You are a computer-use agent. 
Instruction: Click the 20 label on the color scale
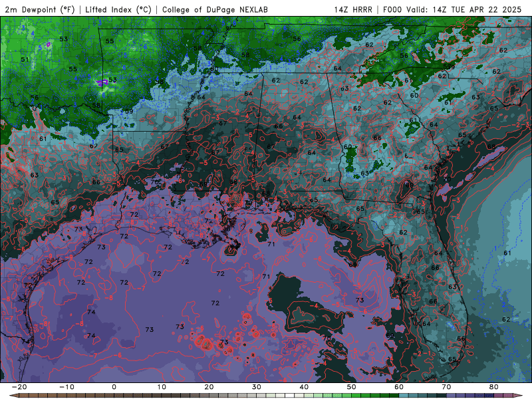(209, 387)
